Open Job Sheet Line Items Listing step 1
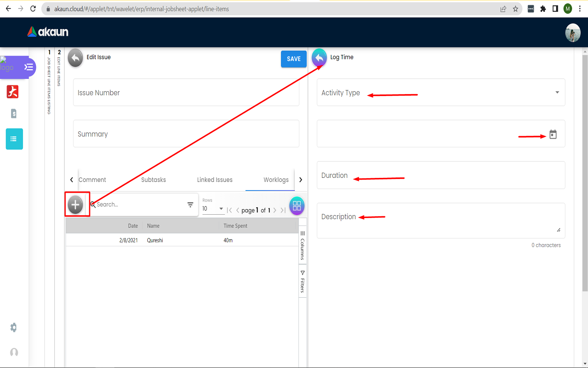The width and height of the screenshot is (588, 368). coord(49,82)
